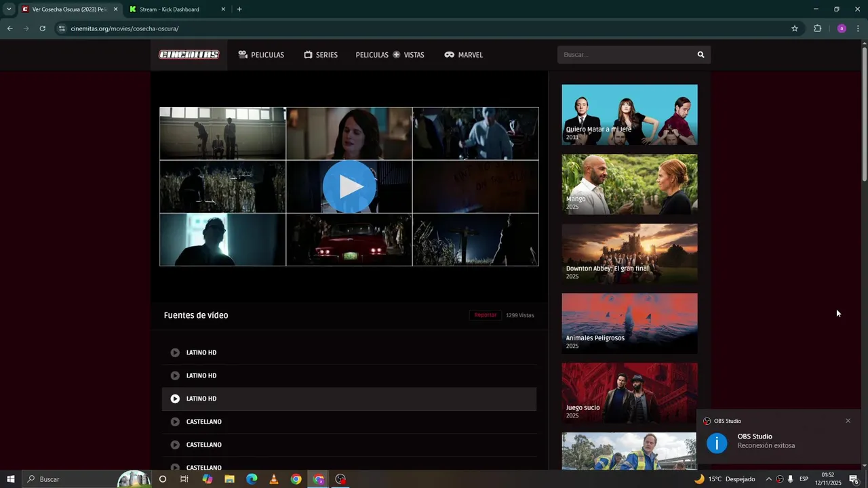Image resolution: width=868 pixels, height=488 pixels.
Task: Open Task View on taskbar
Action: [184, 479]
